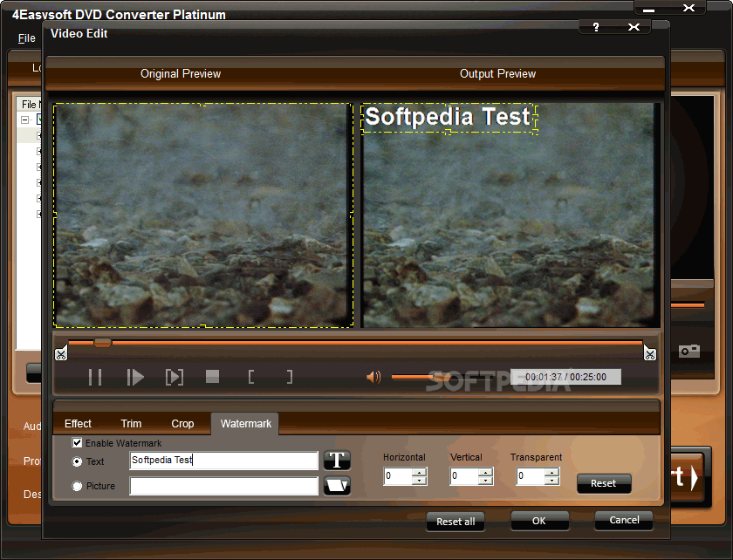Decrease the Vertical position value
733x560 pixels.
click(x=486, y=481)
